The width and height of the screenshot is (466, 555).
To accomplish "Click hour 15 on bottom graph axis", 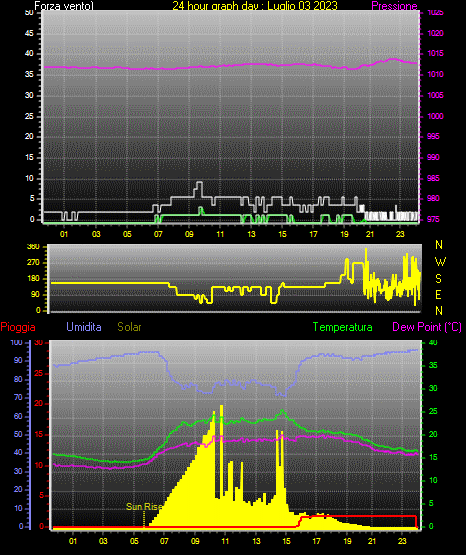I will pos(286,541).
